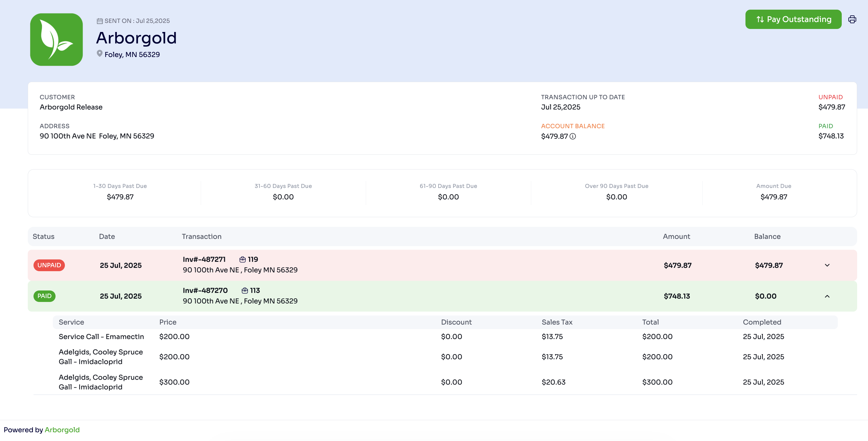Click the PAID total $748.13 in summary
The image size is (868, 441).
pos(831,136)
